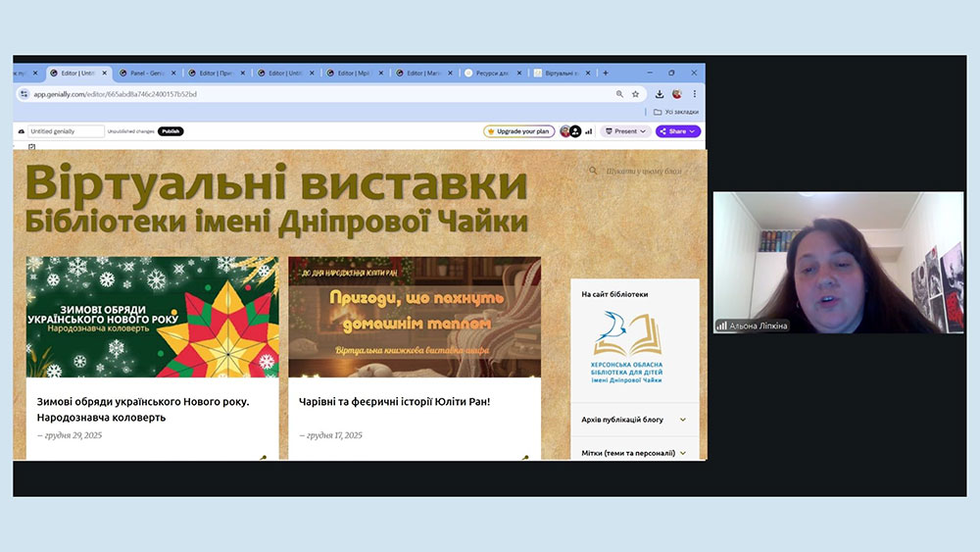This screenshot has width=980, height=552.
Task: Click the 'Untitled genially' title field
Action: point(65,131)
